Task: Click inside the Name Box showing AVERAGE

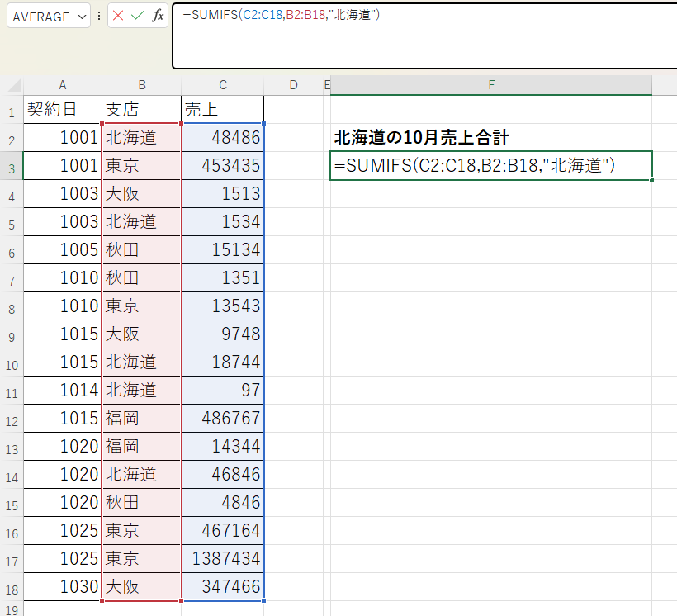Action: [x=41, y=17]
